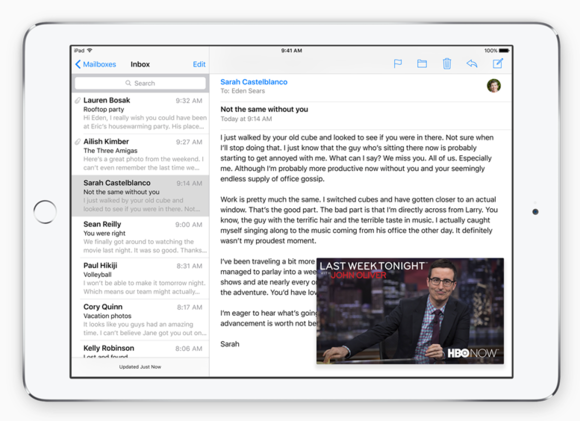
Task: Open Kelly Robinson's email
Action: (x=141, y=350)
